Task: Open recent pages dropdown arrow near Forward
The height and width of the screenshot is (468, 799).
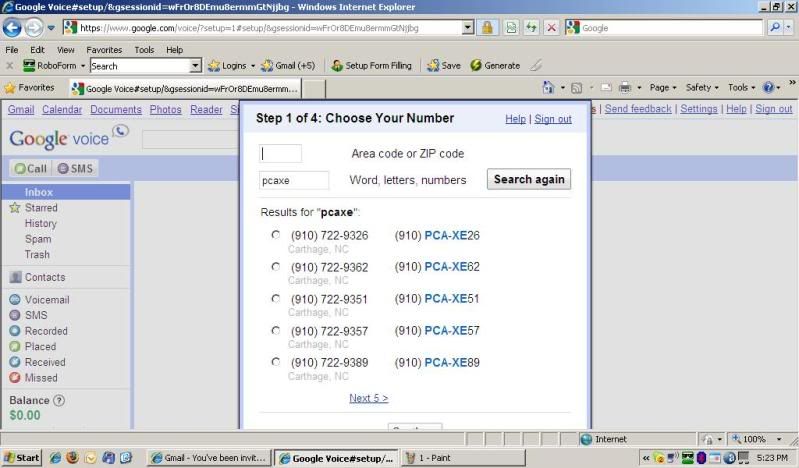Action: [51, 28]
